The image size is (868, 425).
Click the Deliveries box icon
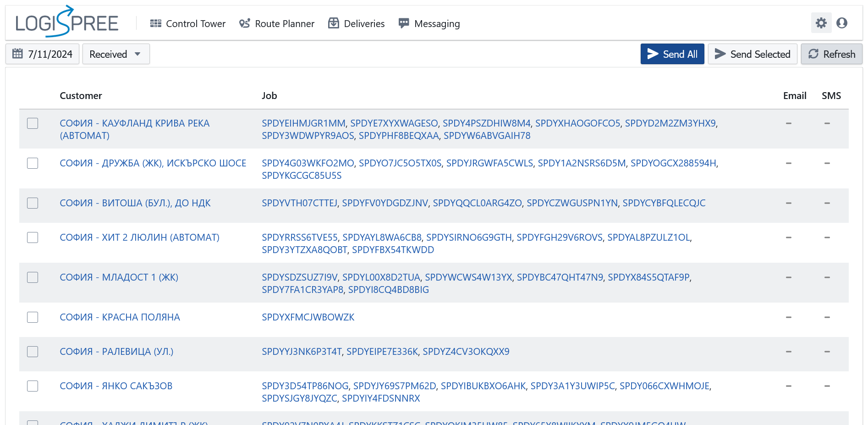coord(334,23)
